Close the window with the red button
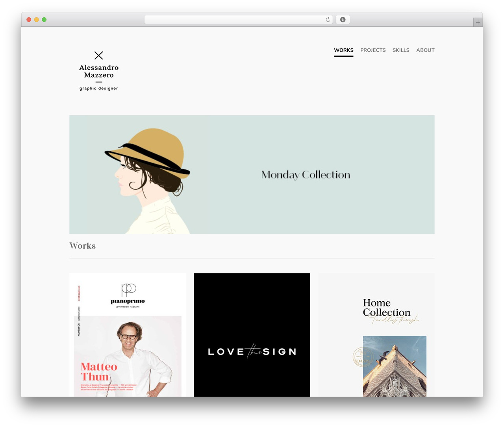The image size is (504, 427). coord(29,20)
